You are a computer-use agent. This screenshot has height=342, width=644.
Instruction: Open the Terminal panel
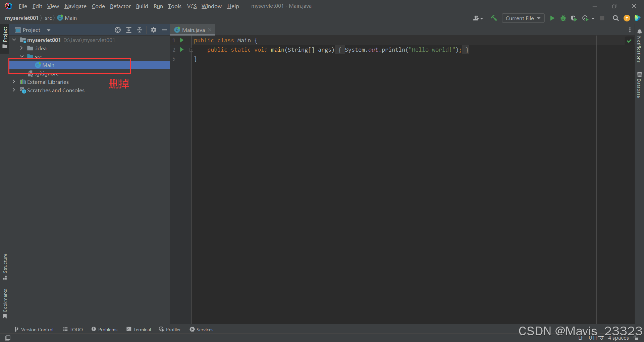142,329
